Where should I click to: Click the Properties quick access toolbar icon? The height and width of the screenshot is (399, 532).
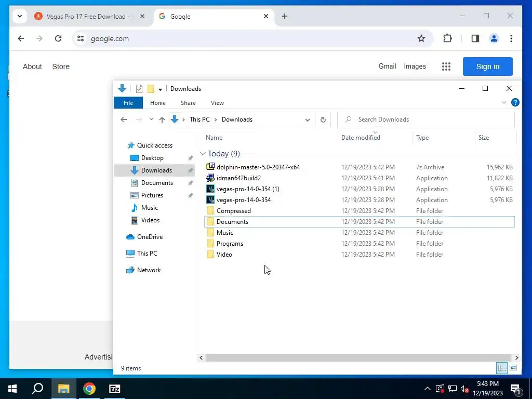(139, 88)
